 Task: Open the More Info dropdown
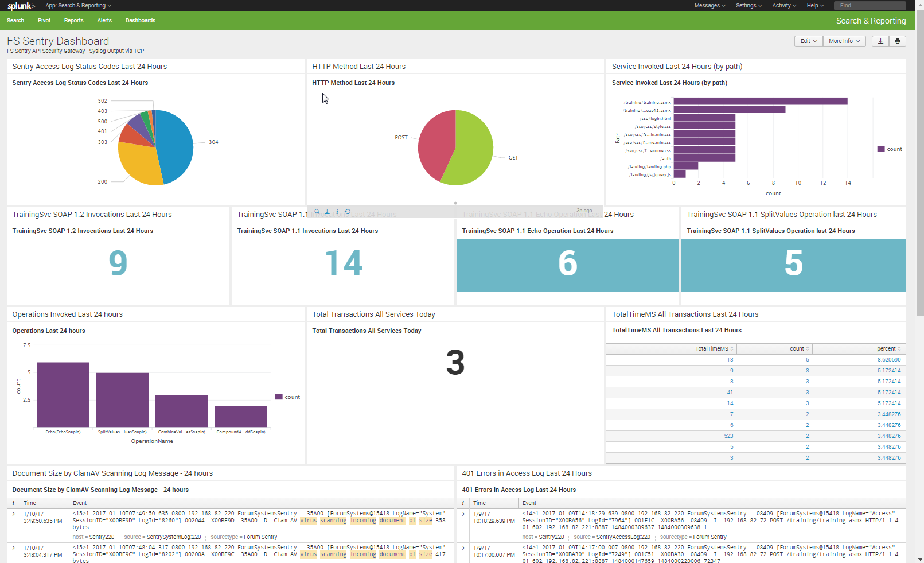pos(844,41)
